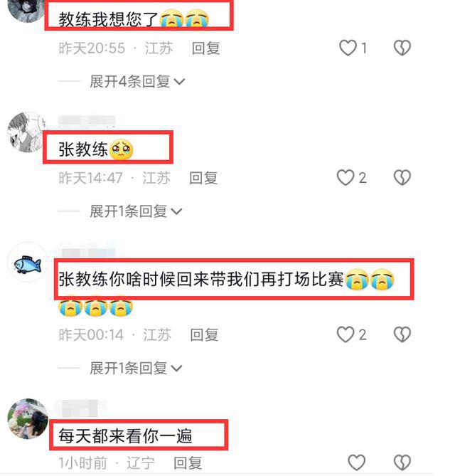The image size is (455, 476).
Task: Reply to the 1小时前 辽宁 comment
Action: click(188, 463)
